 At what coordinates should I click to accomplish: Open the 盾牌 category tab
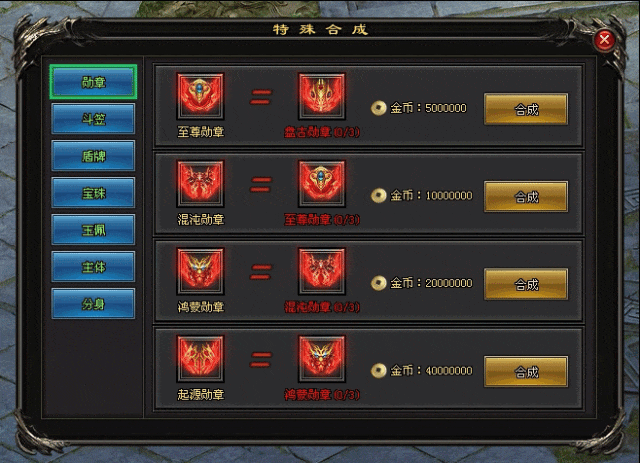coord(93,156)
